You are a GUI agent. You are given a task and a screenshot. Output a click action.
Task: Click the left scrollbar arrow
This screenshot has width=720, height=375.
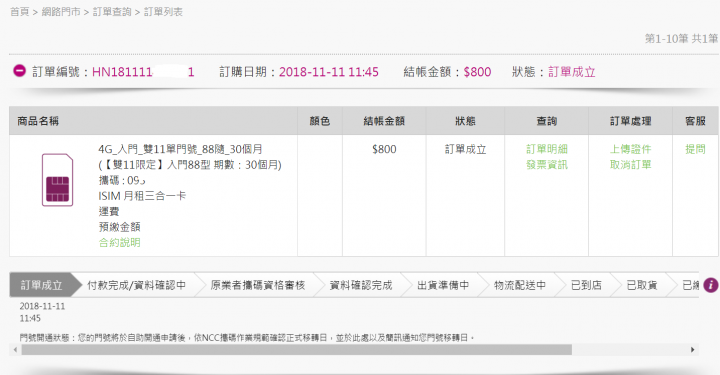(15, 350)
